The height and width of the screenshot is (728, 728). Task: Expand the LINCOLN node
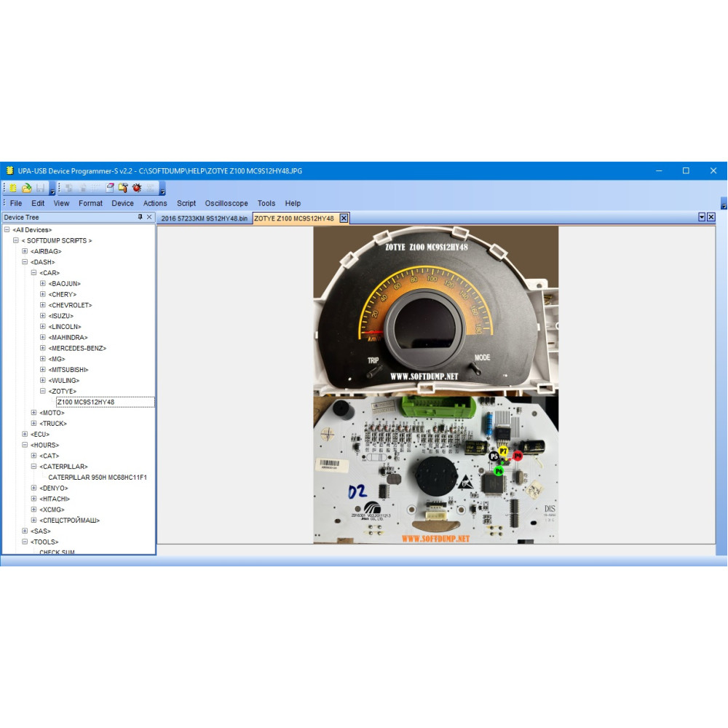[x=43, y=326]
